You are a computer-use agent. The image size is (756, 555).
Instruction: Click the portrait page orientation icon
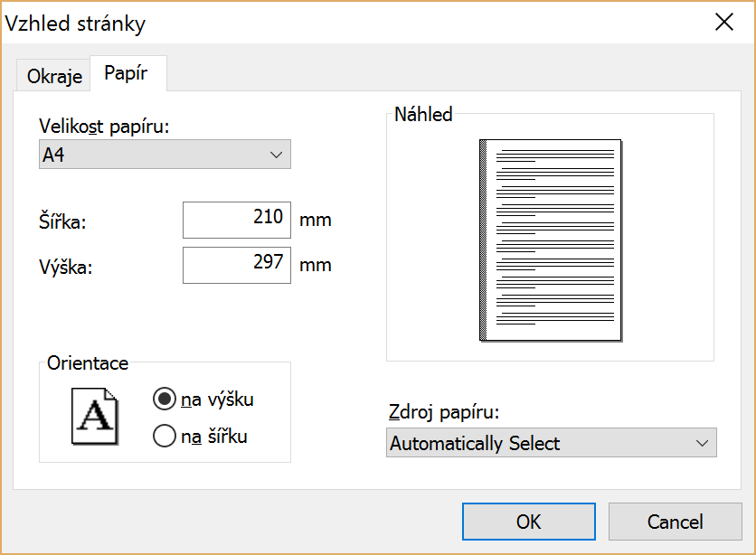click(x=95, y=416)
